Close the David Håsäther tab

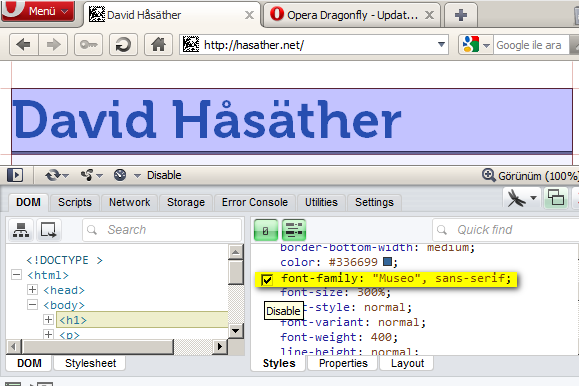(250, 15)
